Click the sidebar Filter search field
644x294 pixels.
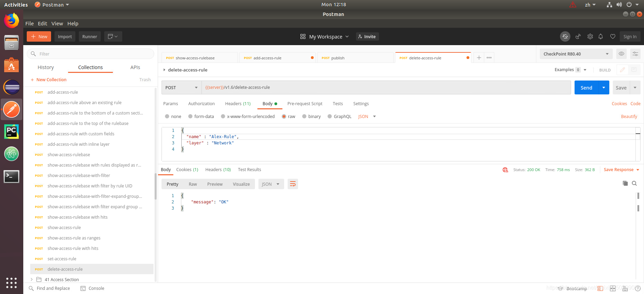coord(90,54)
